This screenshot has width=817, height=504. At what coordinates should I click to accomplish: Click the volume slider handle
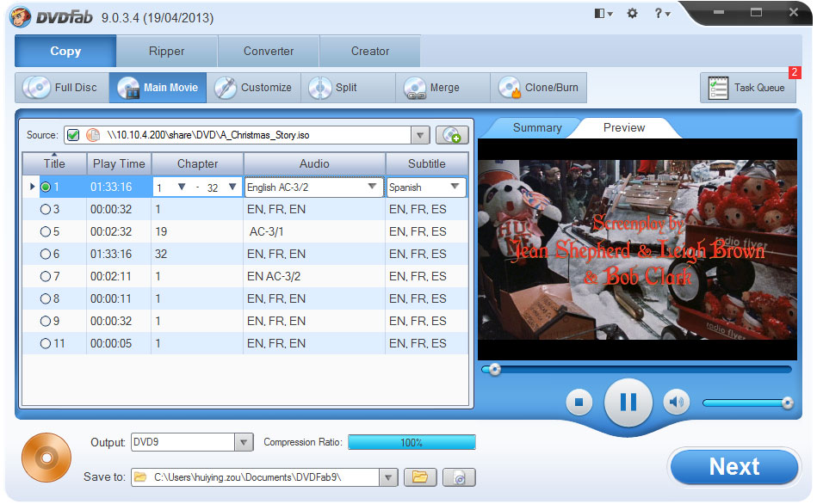pos(788,403)
